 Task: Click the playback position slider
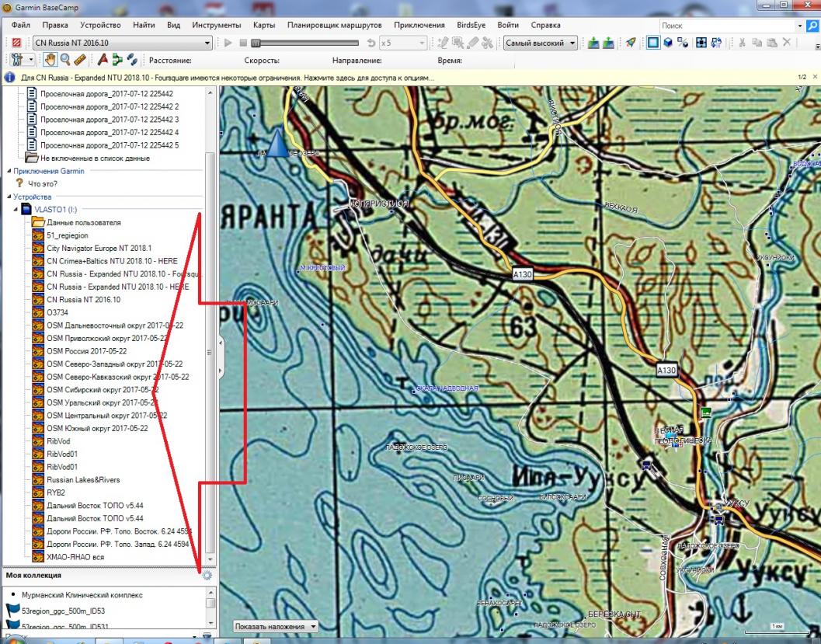tap(256, 44)
